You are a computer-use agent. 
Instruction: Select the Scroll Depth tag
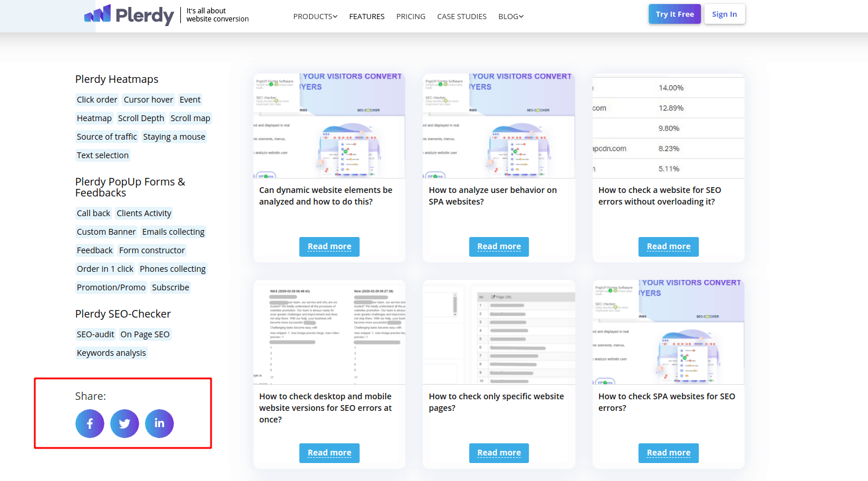click(141, 118)
